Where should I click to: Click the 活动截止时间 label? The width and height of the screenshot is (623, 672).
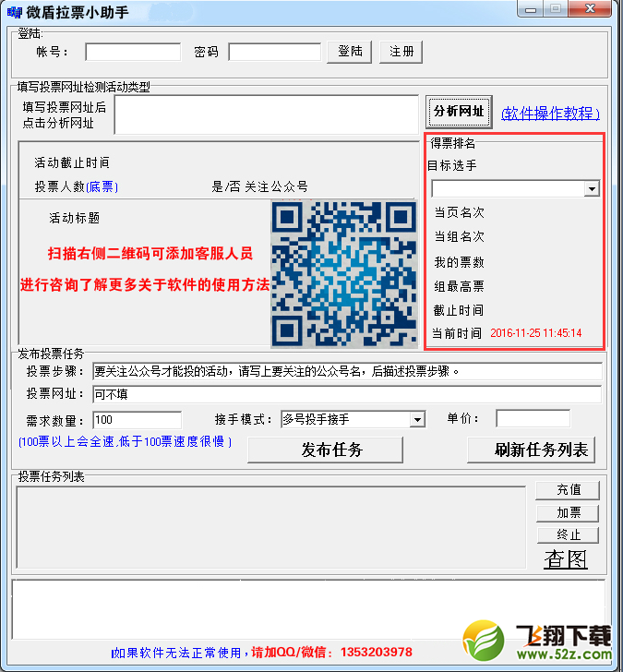[72, 162]
